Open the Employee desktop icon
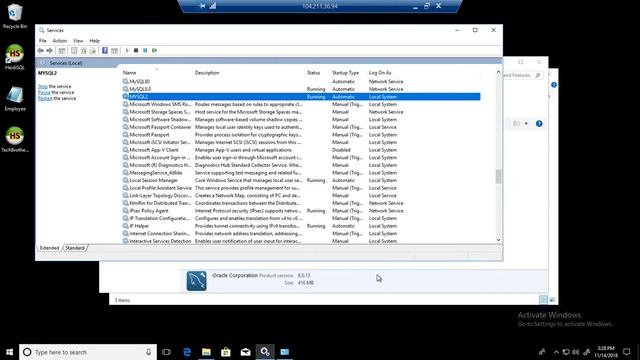This screenshot has width=640, height=360. [15, 99]
